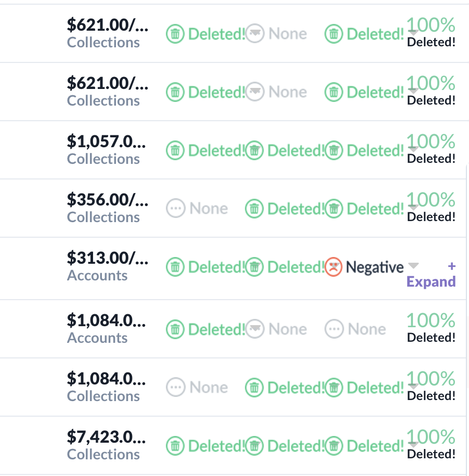Click middle Deleted trash icon in $7,423.0 row

click(x=254, y=446)
